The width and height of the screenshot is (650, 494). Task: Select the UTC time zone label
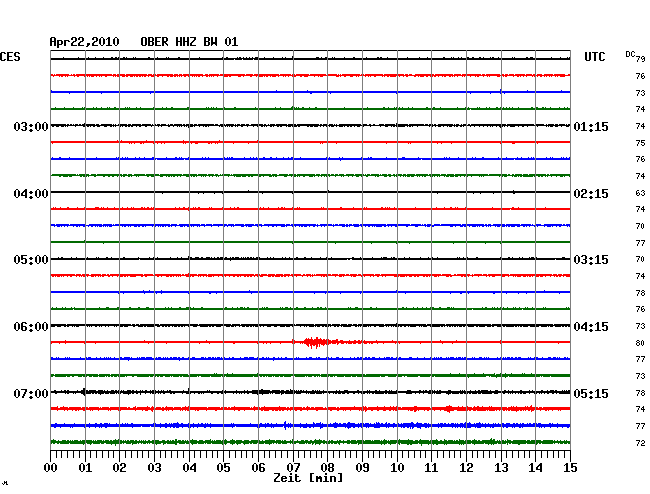pos(594,57)
